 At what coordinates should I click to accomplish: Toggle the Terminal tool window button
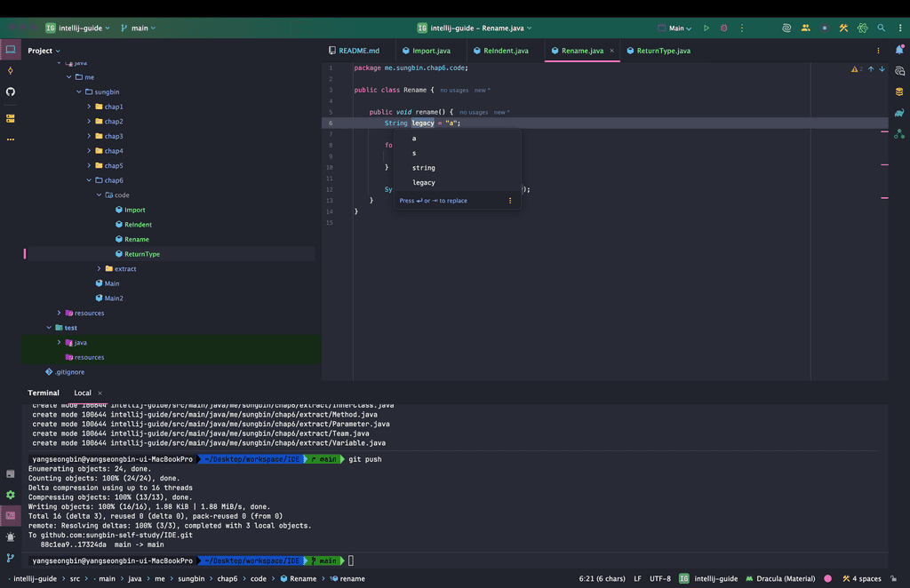click(11, 515)
